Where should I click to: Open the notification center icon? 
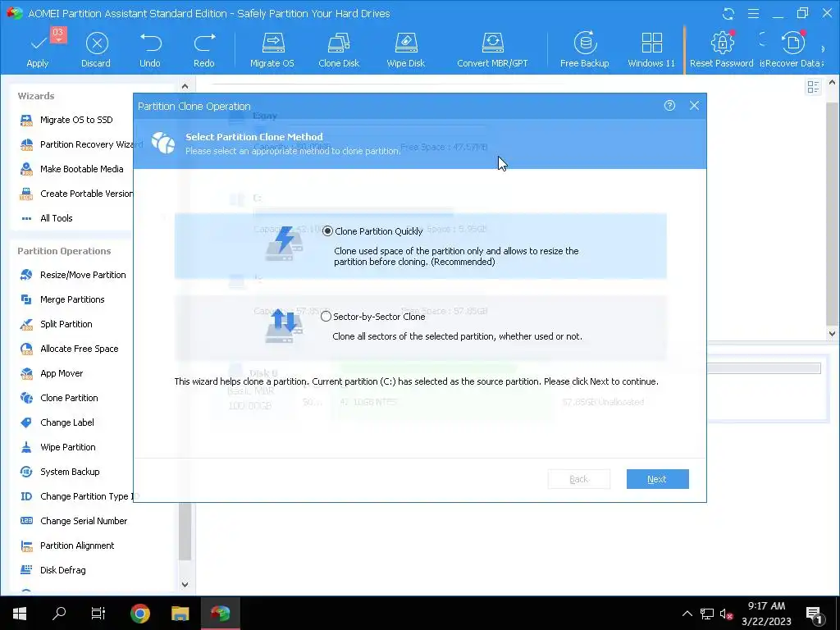(815, 614)
